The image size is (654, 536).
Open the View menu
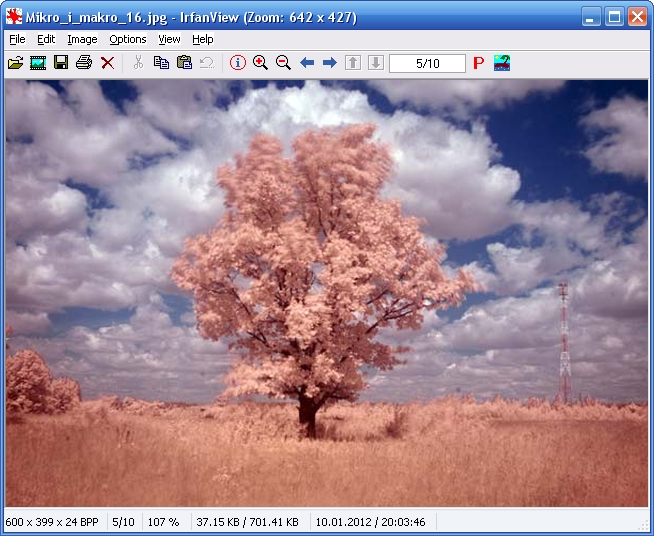click(169, 39)
